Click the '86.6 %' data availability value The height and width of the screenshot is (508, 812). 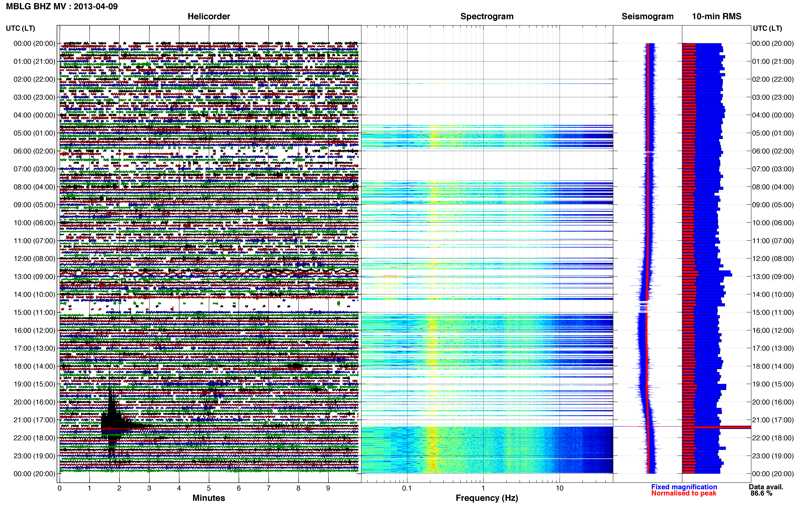[x=761, y=493]
